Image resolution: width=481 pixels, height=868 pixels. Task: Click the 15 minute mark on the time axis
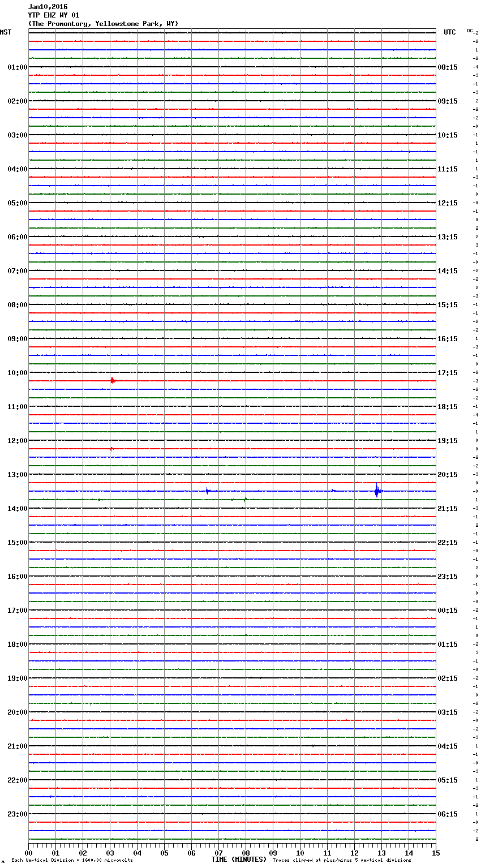(x=436, y=853)
